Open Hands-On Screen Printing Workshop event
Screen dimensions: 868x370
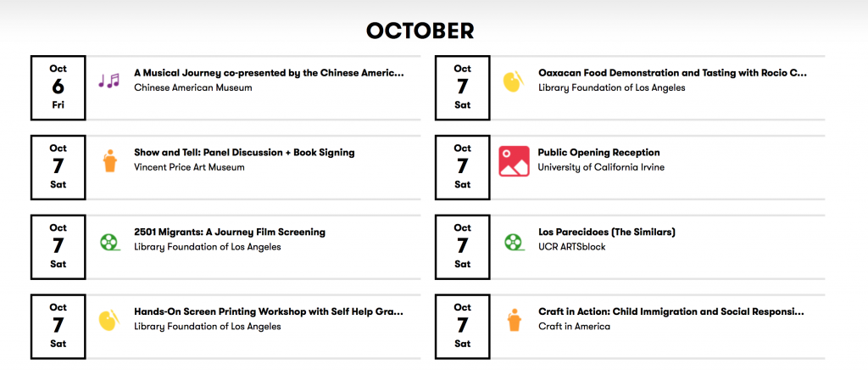coord(269,311)
